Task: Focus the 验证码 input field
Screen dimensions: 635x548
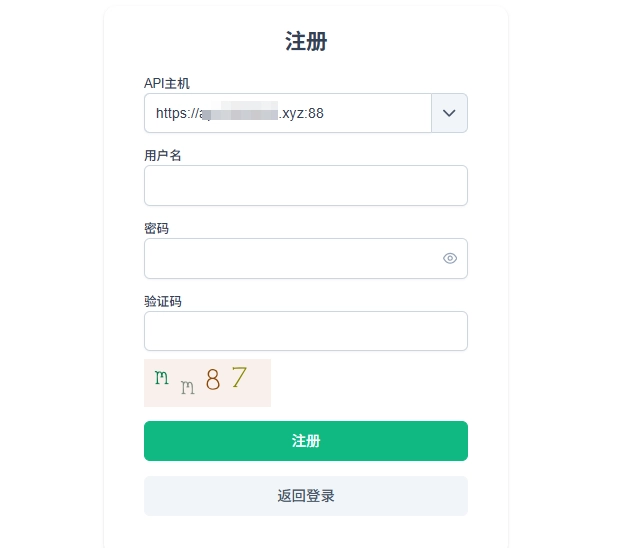Action: (305, 331)
